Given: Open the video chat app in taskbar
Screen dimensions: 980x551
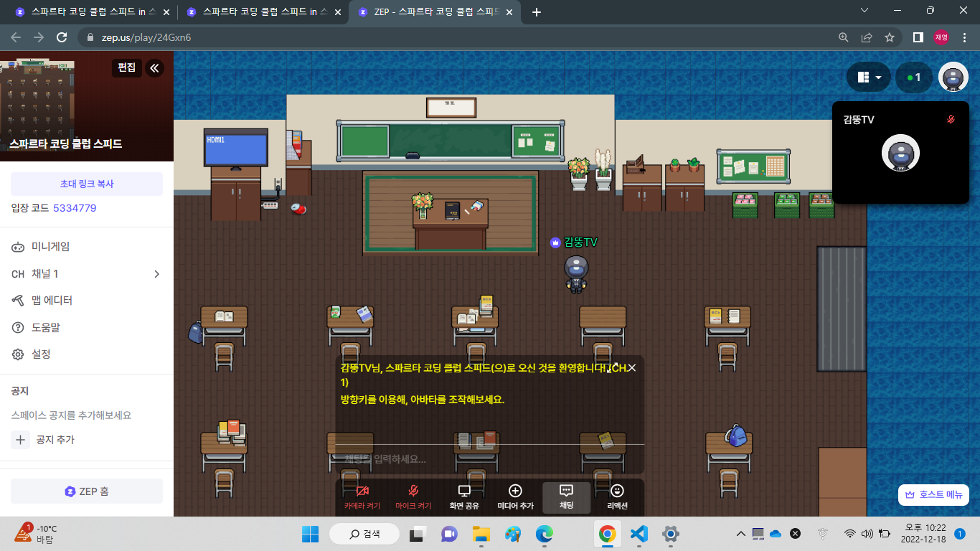Looking at the screenshot, I should pyautogui.click(x=448, y=534).
